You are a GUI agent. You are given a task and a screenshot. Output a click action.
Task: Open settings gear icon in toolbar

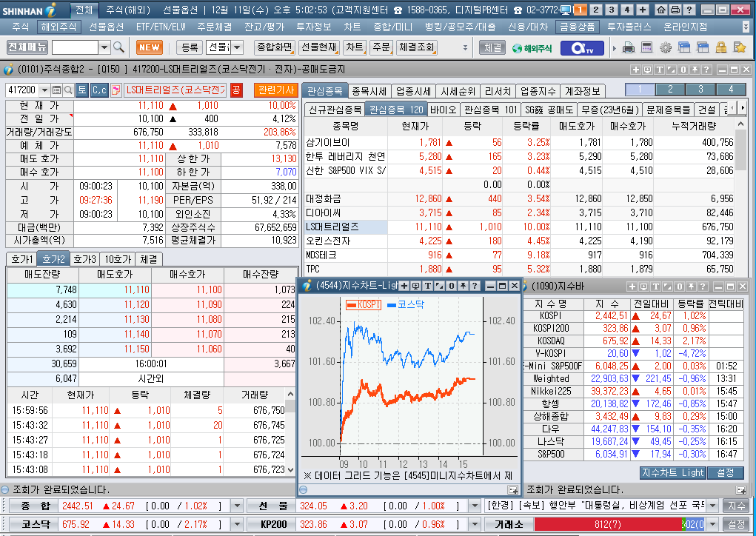pyautogui.click(x=666, y=47)
